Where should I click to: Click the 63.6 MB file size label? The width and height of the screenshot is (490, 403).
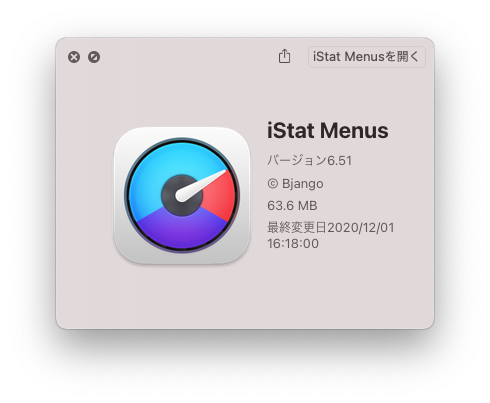[292, 206]
